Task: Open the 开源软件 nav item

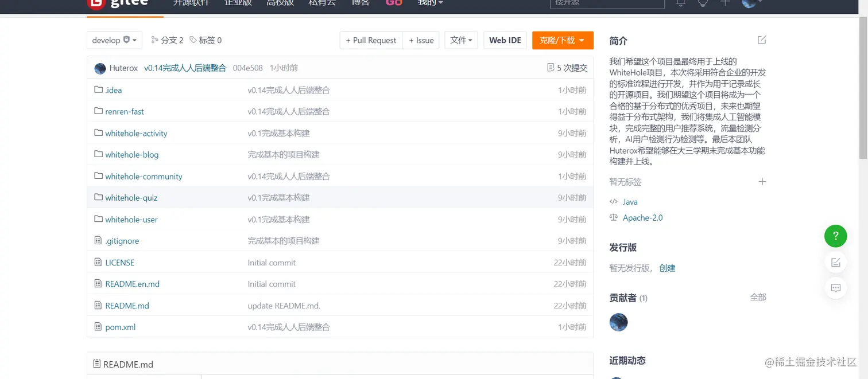Action: point(192,3)
